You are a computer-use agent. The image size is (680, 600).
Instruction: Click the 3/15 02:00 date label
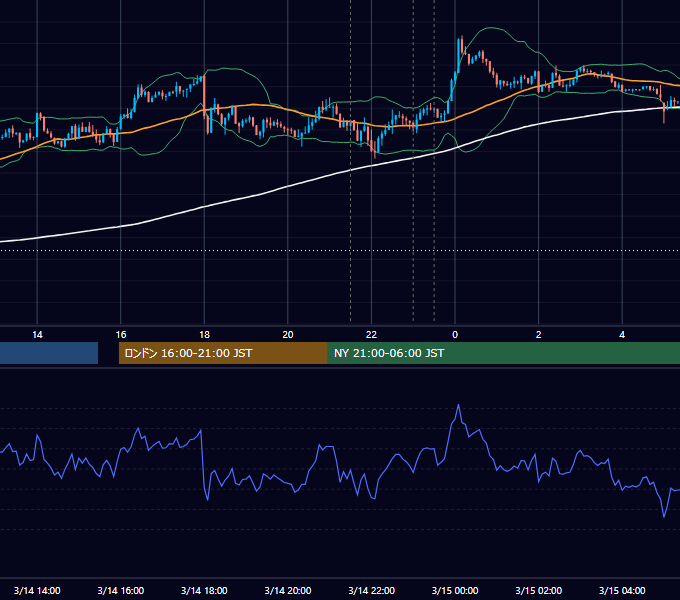[x=539, y=590]
